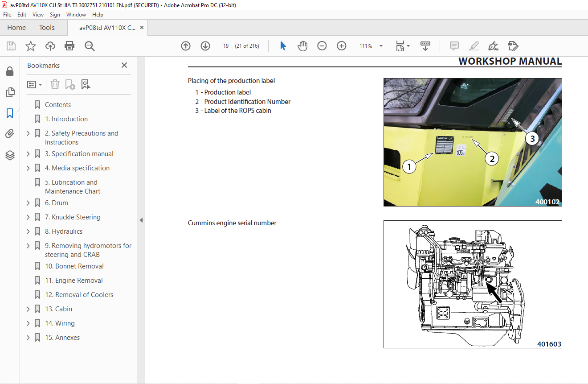This screenshot has height=384, width=588.
Task: Collapse the navigation pane with side arrow
Action: tap(141, 220)
